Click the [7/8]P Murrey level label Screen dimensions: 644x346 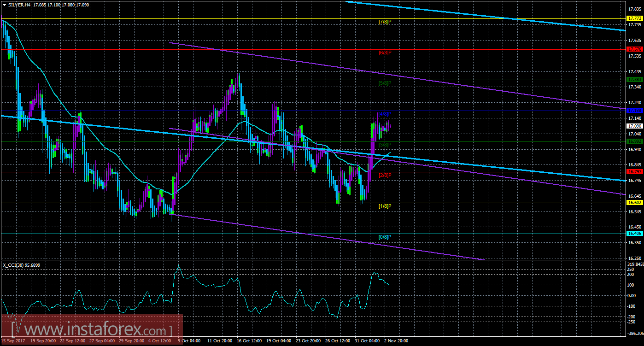tap(384, 22)
